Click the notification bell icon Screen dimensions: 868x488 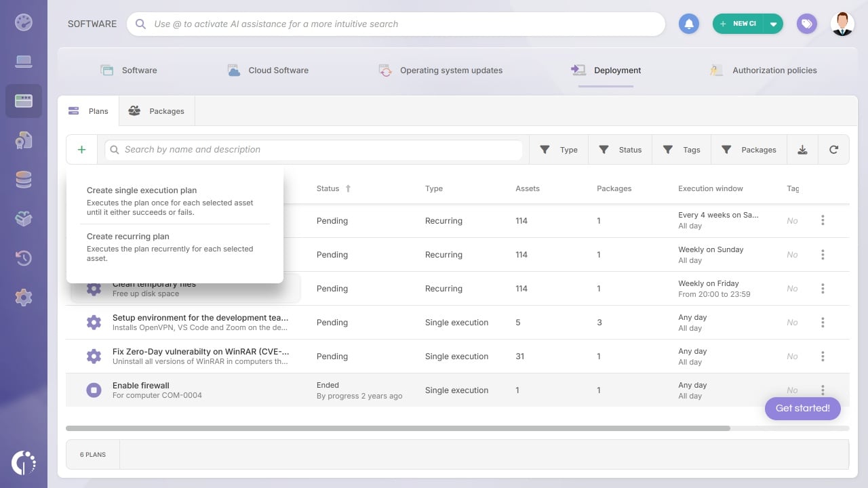tap(689, 24)
